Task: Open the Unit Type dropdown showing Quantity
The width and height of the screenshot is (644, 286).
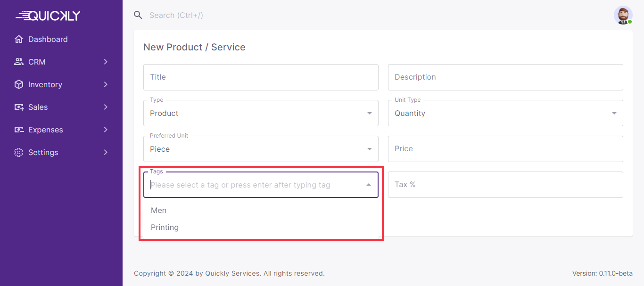Action: [x=505, y=113]
